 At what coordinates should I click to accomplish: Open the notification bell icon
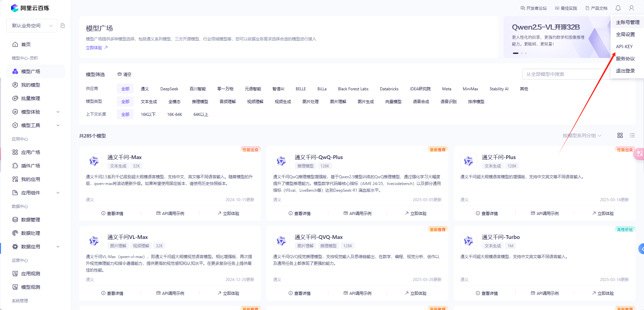point(618,8)
